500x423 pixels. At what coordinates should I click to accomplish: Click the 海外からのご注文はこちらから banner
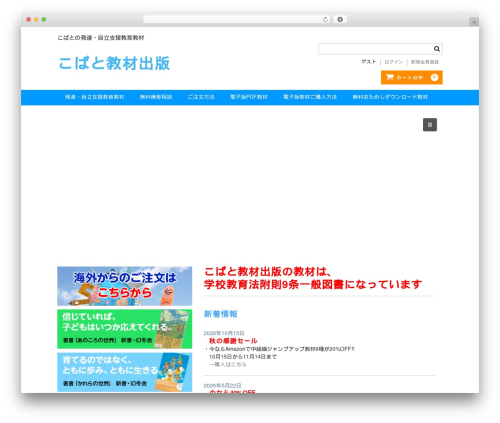coord(125,286)
